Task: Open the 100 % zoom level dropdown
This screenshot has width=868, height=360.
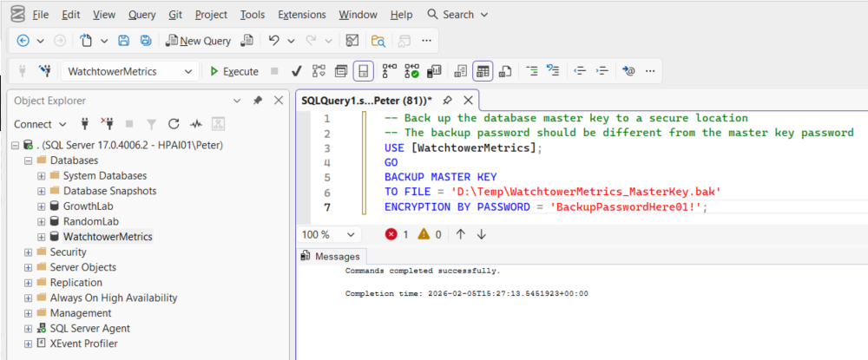Action: [352, 234]
